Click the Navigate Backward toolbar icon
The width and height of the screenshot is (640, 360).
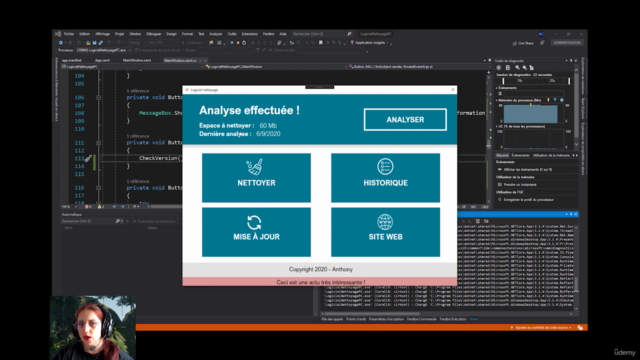pos(61,42)
